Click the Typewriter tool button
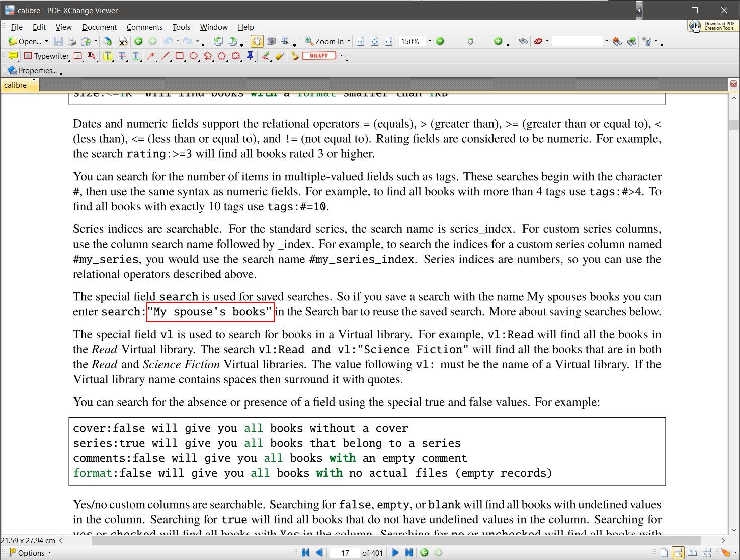 [46, 56]
